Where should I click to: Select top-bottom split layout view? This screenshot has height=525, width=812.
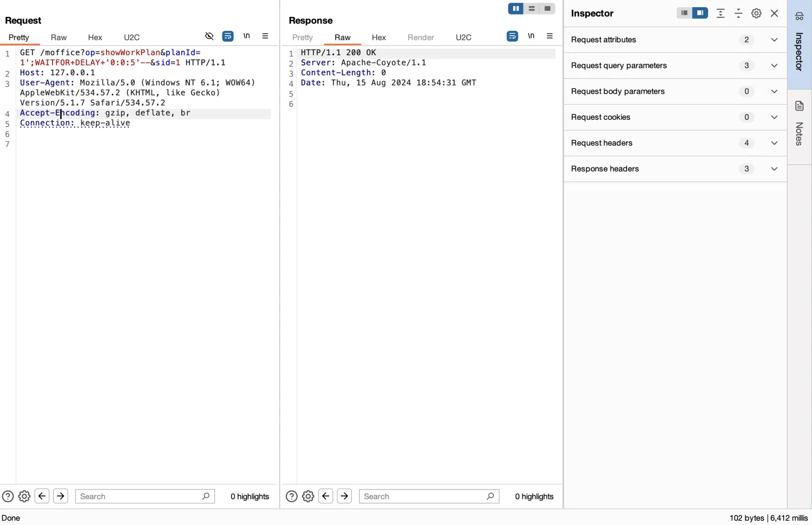pos(532,9)
